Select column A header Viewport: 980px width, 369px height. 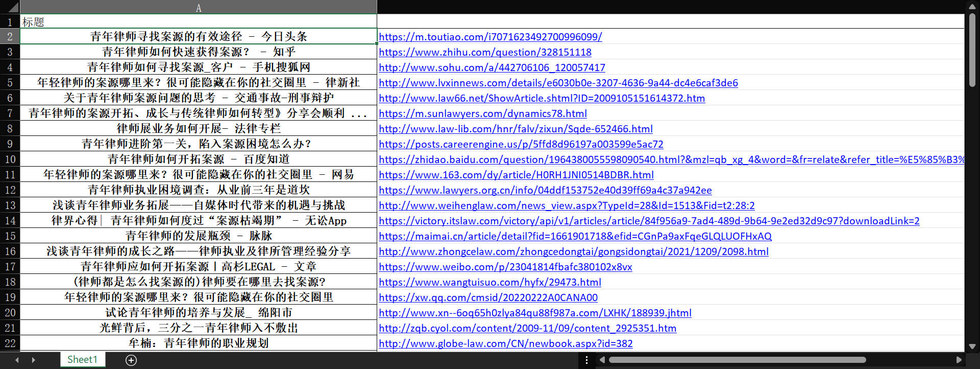(198, 7)
